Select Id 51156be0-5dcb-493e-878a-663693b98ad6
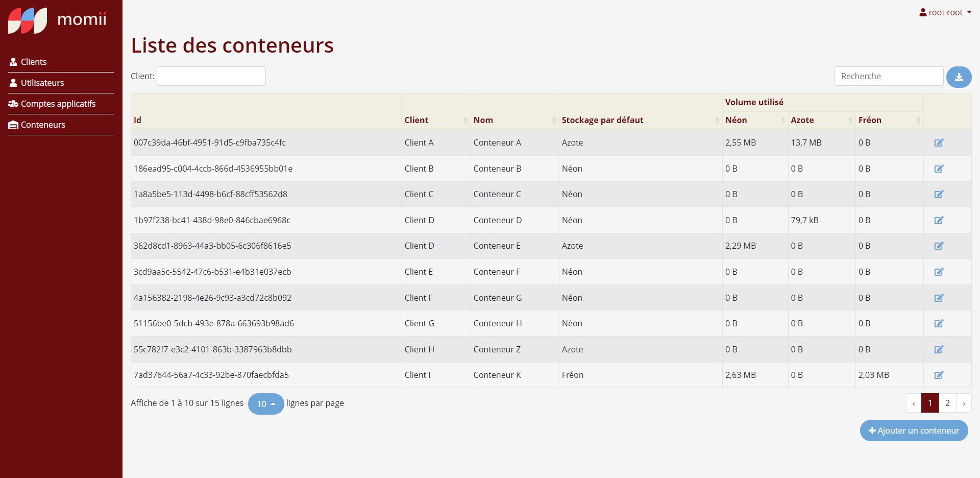The height and width of the screenshot is (478, 980). point(214,323)
